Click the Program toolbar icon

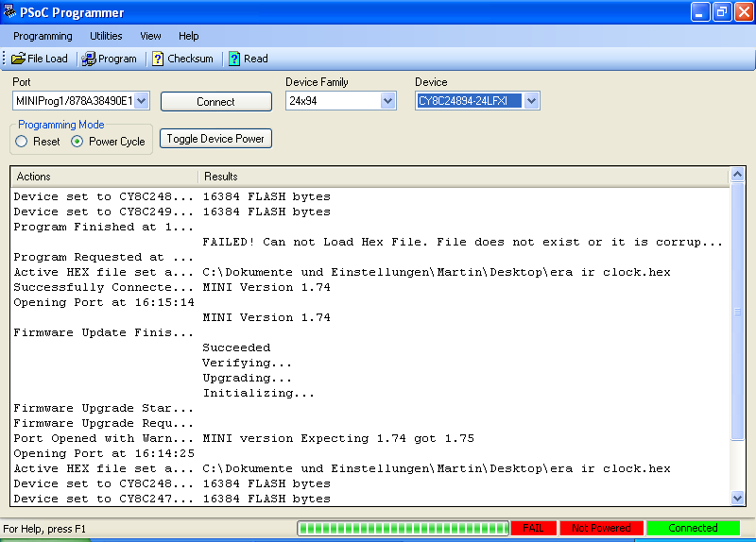(x=88, y=59)
